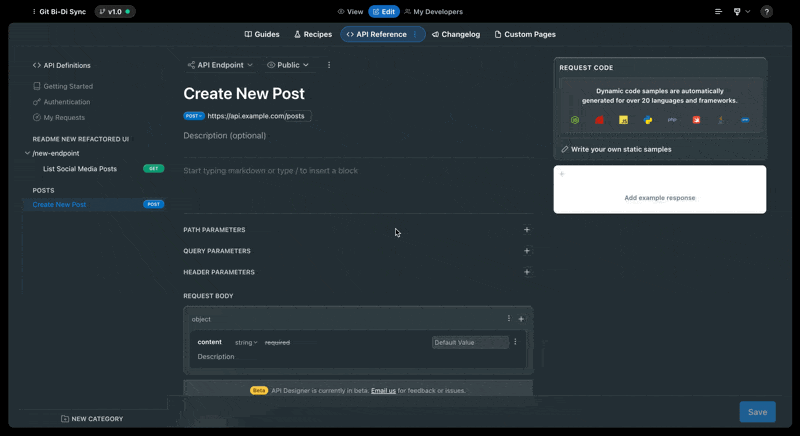
Task: Add a header parameter
Action: [527, 272]
